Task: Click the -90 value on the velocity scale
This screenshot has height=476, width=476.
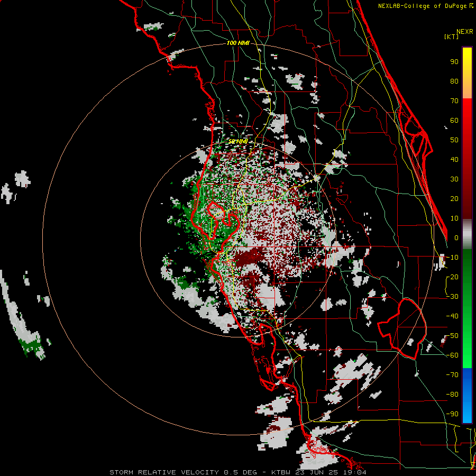Action: click(452, 414)
